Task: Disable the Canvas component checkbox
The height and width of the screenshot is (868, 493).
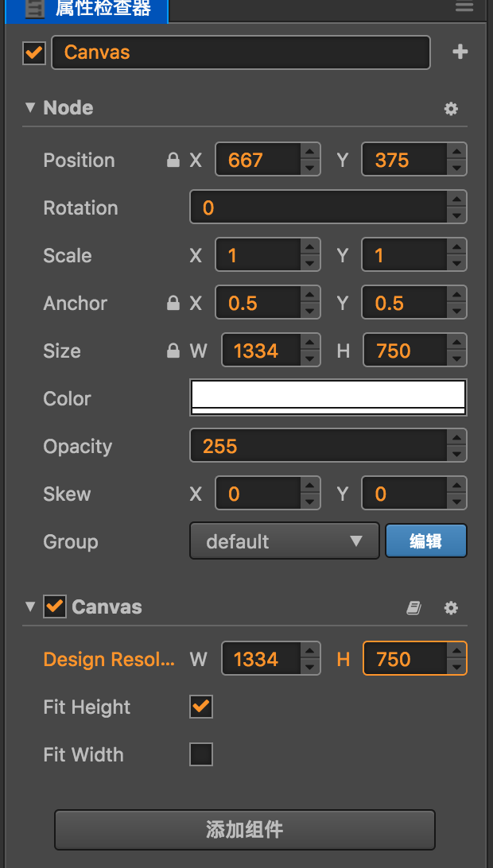Action: (55, 607)
